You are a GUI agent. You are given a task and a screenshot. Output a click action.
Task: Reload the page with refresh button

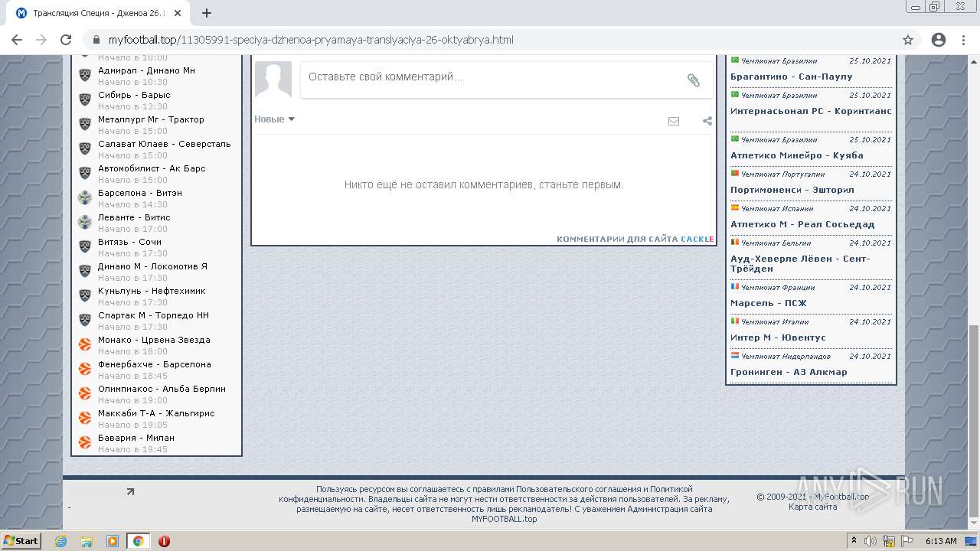click(66, 40)
